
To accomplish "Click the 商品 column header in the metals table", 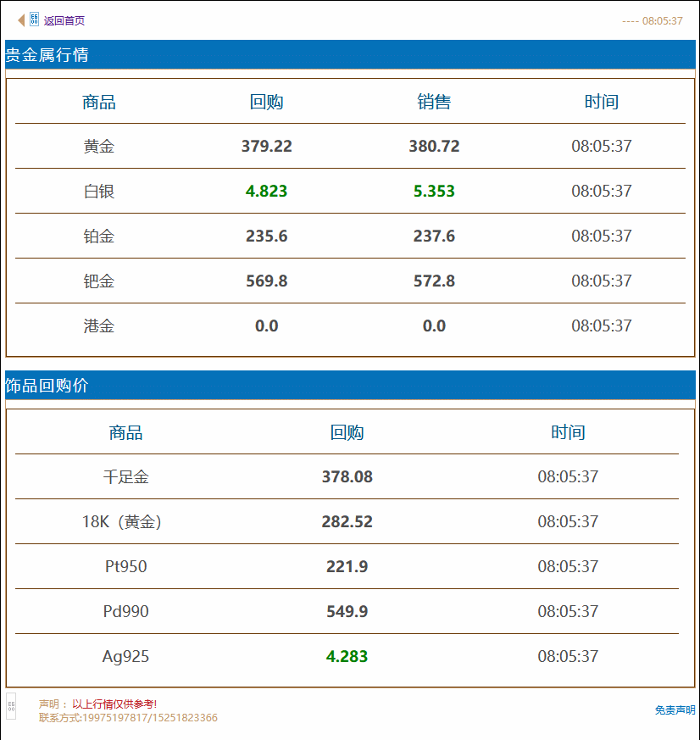I will 98,101.
